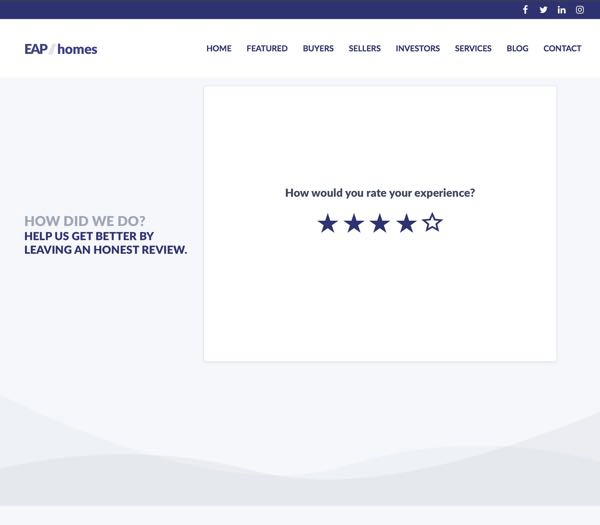This screenshot has width=600, height=525.
Task: Open the SELLERS menu item
Action: coord(365,49)
